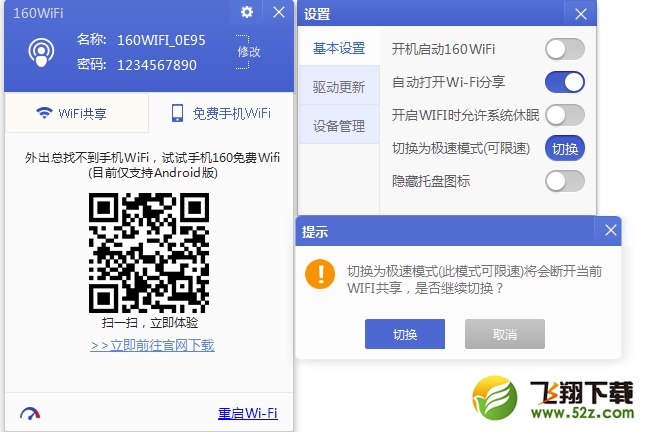Select 基本设置 in settings sidebar
Image resolution: width=646 pixels, height=432 pixels.
pyautogui.click(x=339, y=48)
